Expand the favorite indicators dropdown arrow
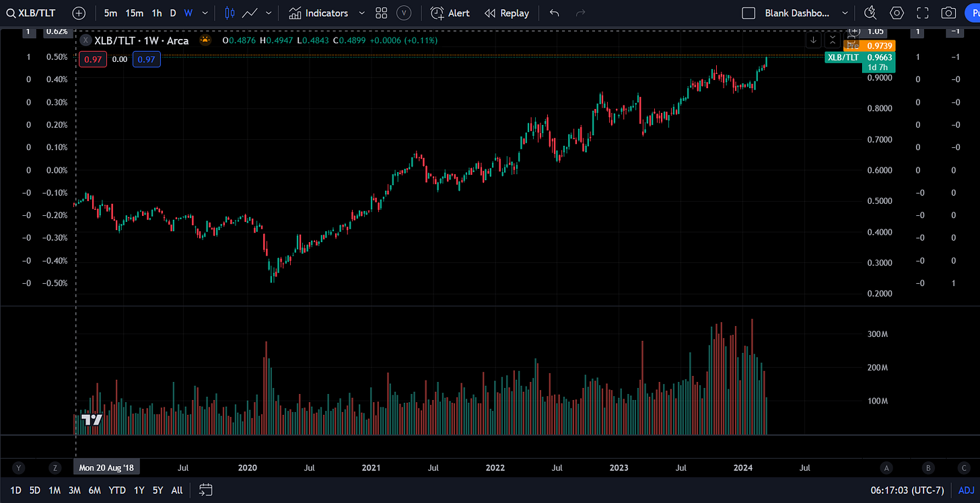The width and height of the screenshot is (980, 503). 361,13
